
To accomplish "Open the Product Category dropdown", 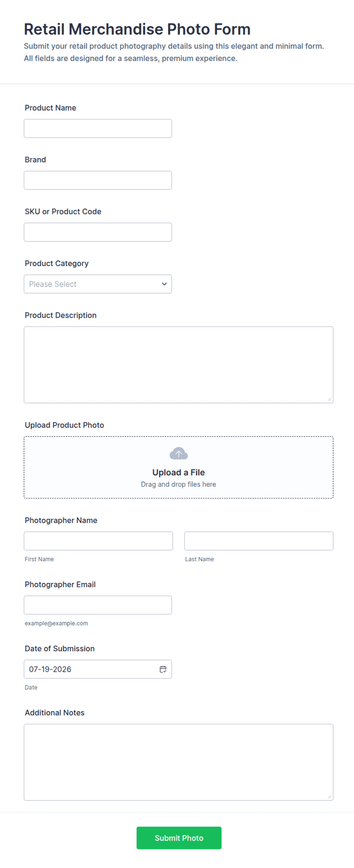I will point(98,284).
